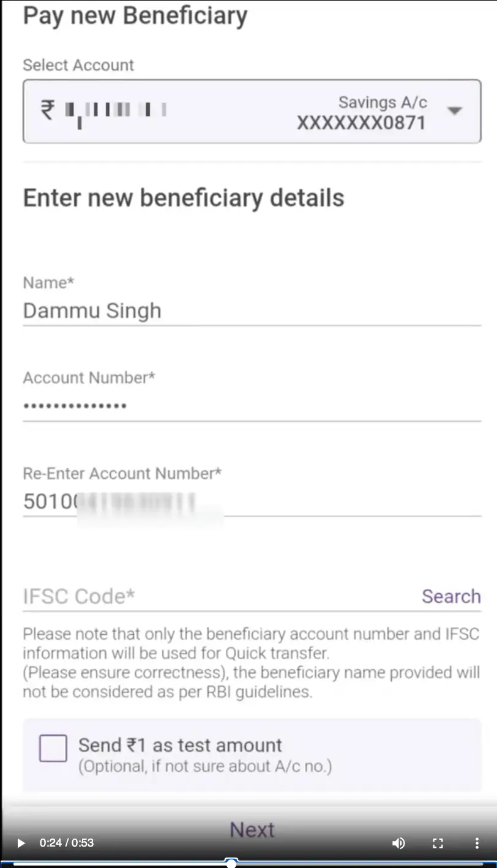Click the Select Account label
The image size is (497, 868).
(x=78, y=65)
